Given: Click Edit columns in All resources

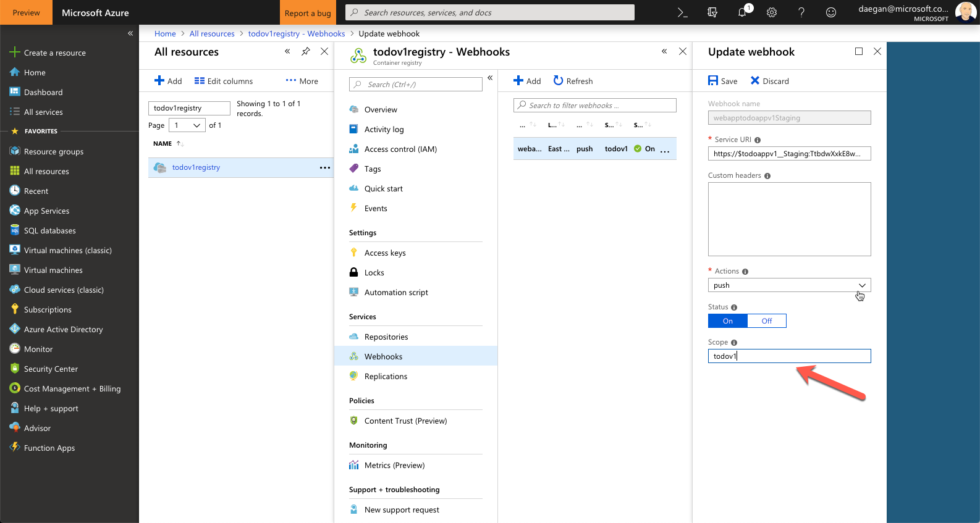Looking at the screenshot, I should [224, 81].
